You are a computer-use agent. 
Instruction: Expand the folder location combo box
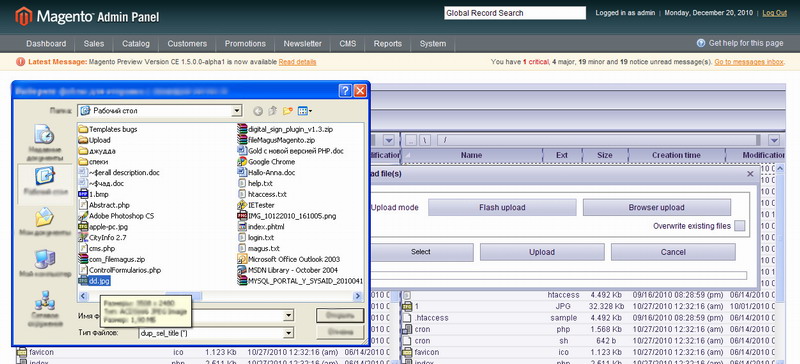click(x=236, y=110)
